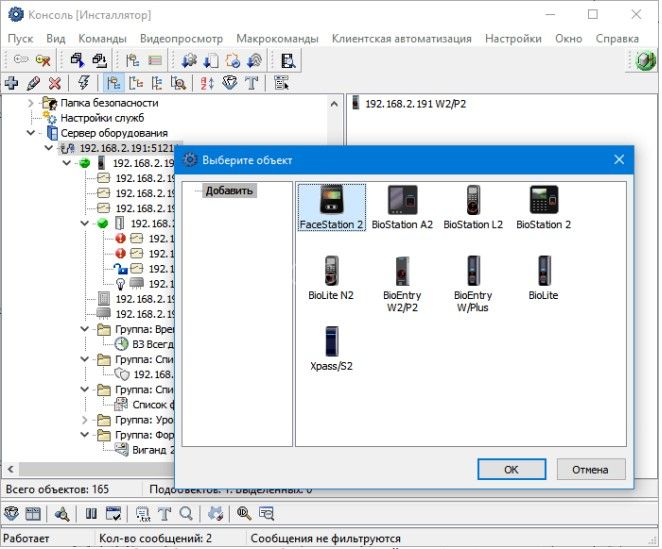Click the document with blue down-arrow icon
Screen dimensions: 662x549
tap(211, 61)
